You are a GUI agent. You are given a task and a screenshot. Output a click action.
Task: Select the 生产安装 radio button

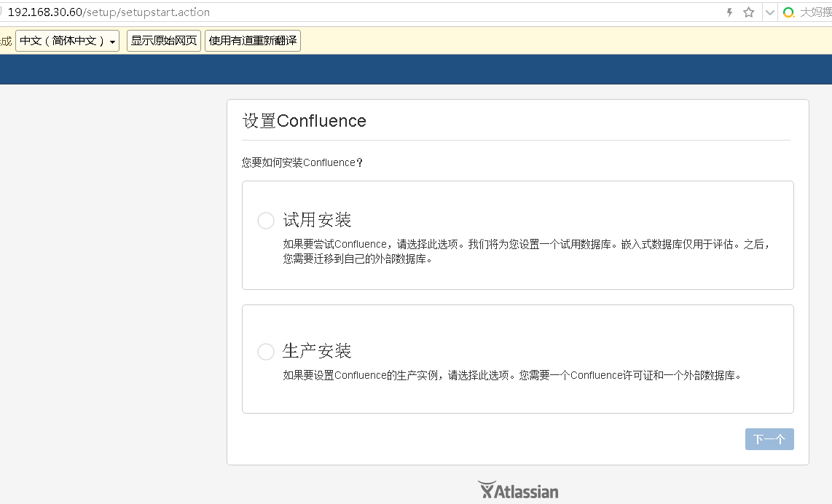pyautogui.click(x=266, y=352)
